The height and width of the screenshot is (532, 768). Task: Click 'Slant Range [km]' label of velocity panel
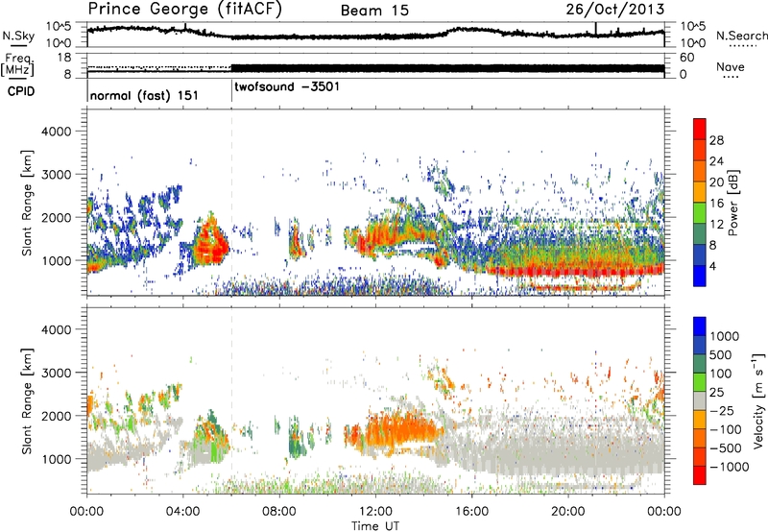click(27, 401)
